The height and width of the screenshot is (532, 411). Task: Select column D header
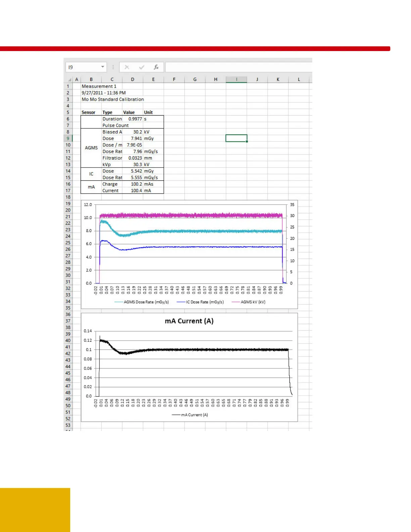(133, 80)
